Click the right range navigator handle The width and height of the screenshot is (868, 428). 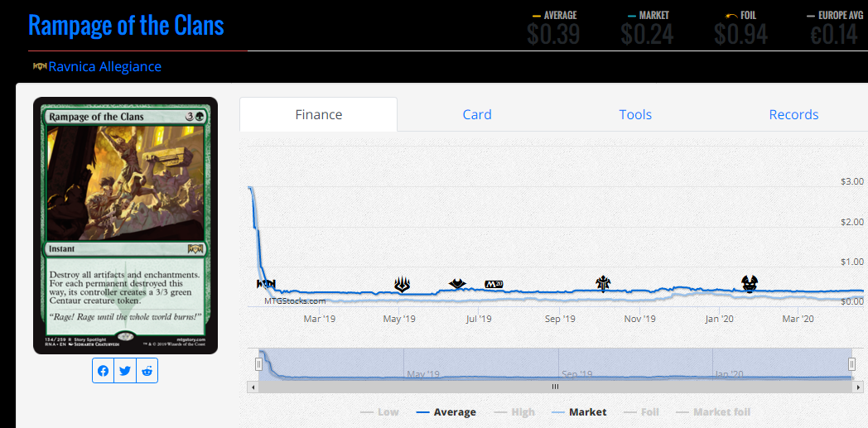point(852,364)
